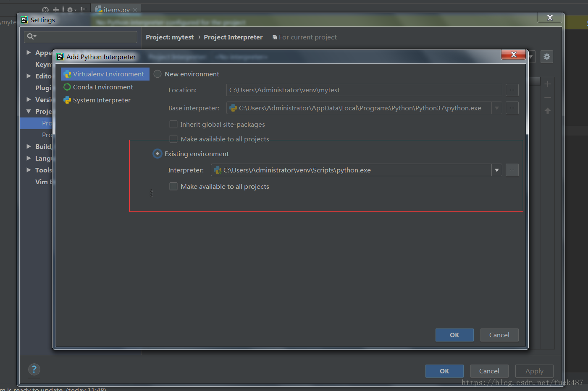Screen dimensions: 588x391
Task: Choose the Existing environment radio button
Action: (x=157, y=154)
